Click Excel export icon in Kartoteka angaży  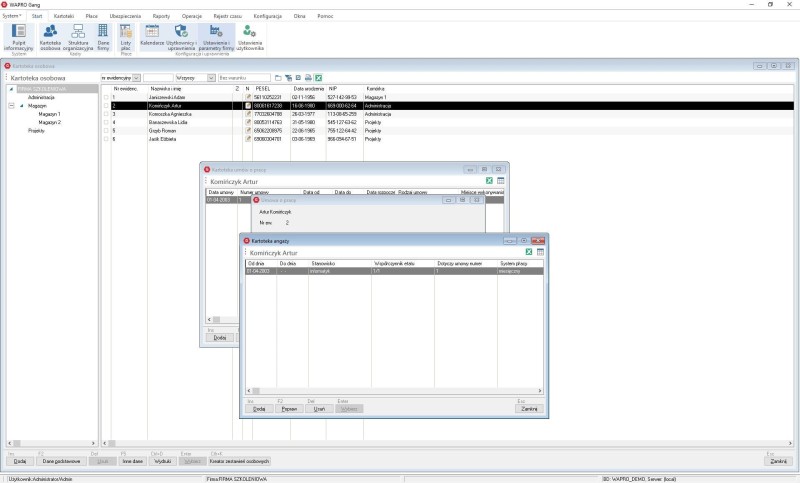click(528, 253)
